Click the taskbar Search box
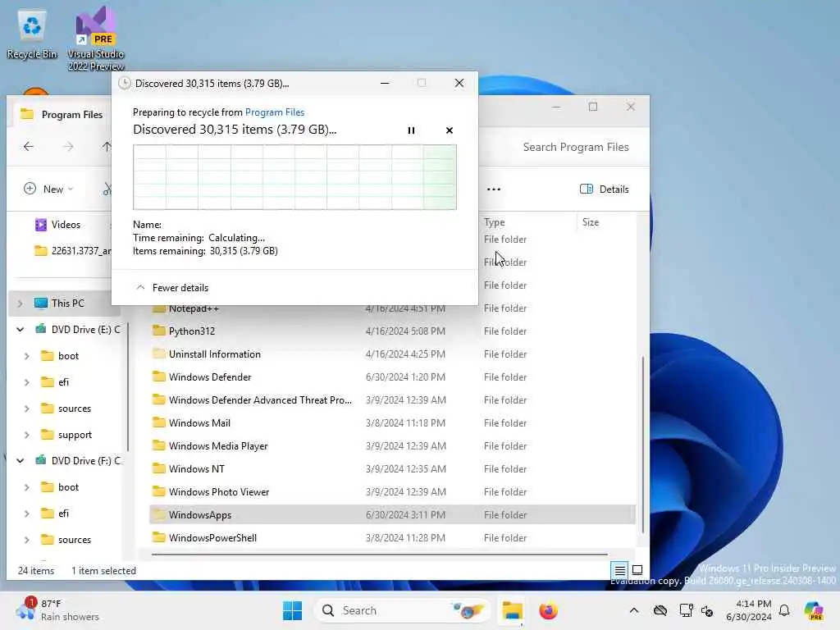Viewport: 840px width, 630px height. 402,610
